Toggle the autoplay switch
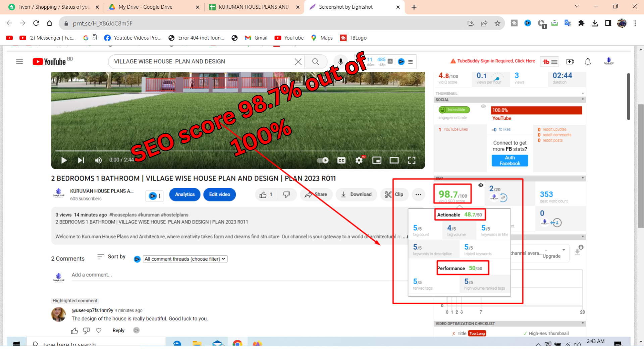 click(x=323, y=160)
